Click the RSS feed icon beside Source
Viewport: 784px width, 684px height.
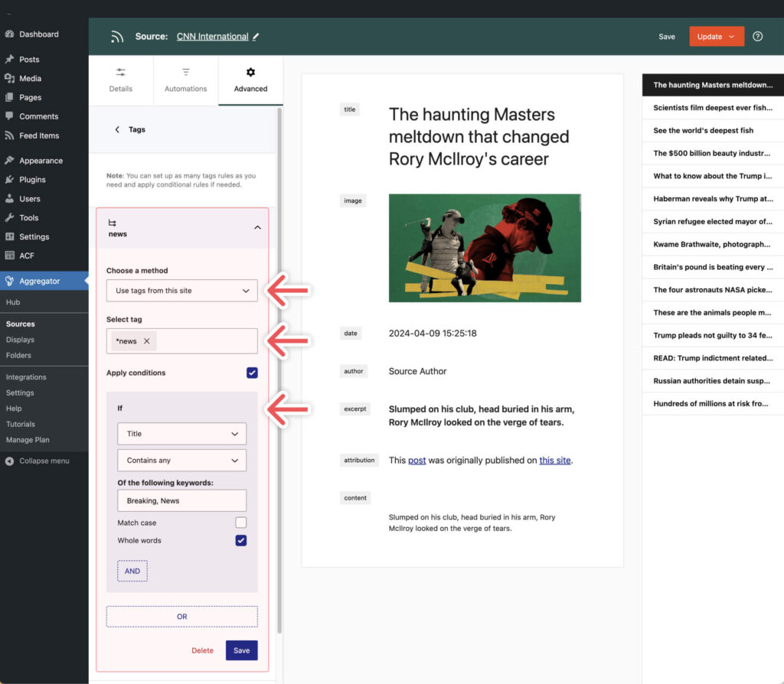[x=117, y=37]
